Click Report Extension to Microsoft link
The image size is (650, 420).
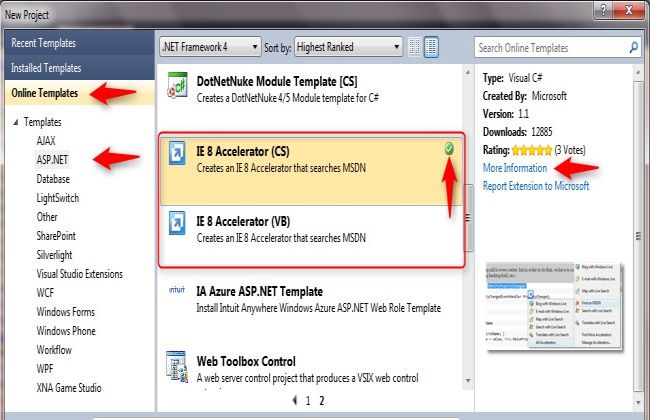point(536,186)
